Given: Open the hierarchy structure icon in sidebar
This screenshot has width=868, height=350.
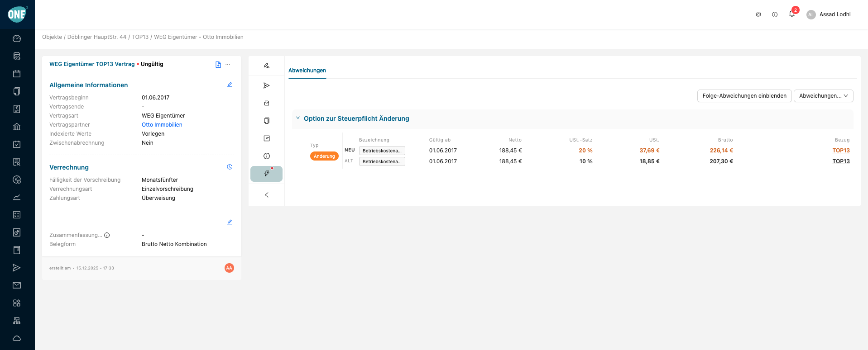Looking at the screenshot, I should point(17,321).
